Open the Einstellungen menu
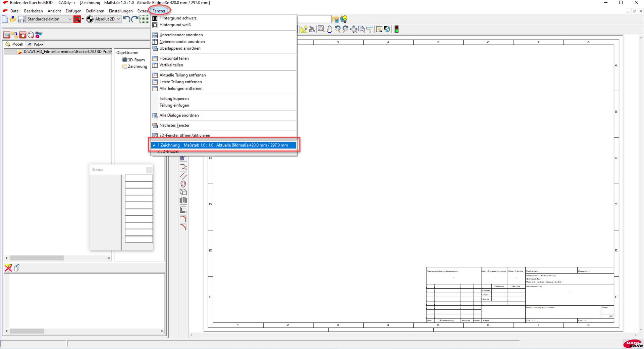This screenshot has width=644, height=349. 121,11
